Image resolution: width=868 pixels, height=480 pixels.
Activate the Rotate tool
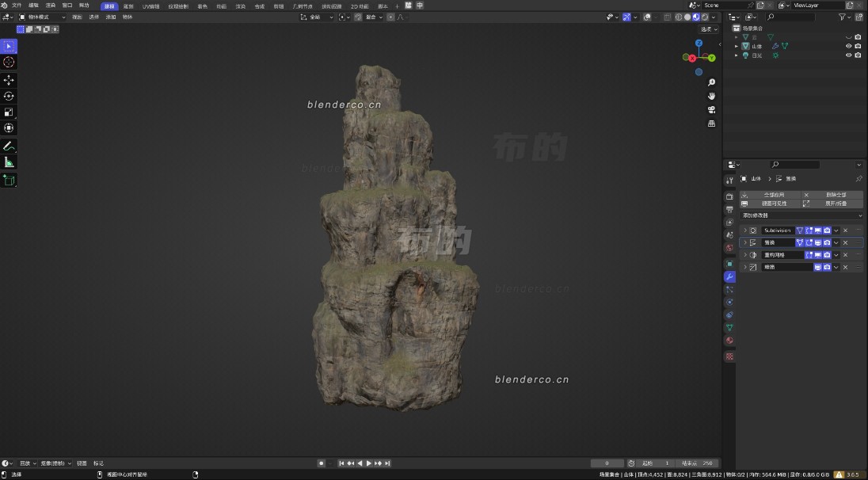pyautogui.click(x=8, y=97)
